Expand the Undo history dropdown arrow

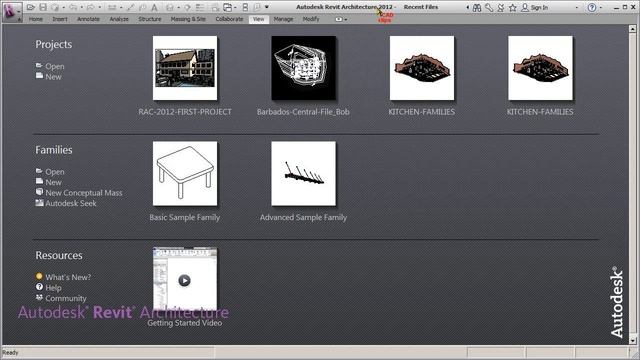click(x=82, y=7)
